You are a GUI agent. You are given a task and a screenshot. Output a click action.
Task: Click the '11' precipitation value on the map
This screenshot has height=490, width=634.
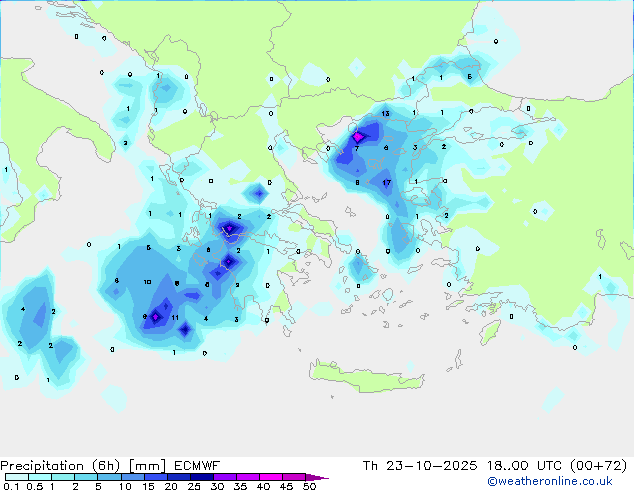pos(175,318)
